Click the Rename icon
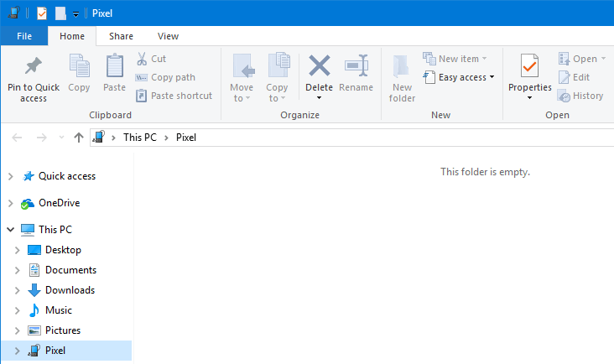614x364 pixels. [x=356, y=65]
